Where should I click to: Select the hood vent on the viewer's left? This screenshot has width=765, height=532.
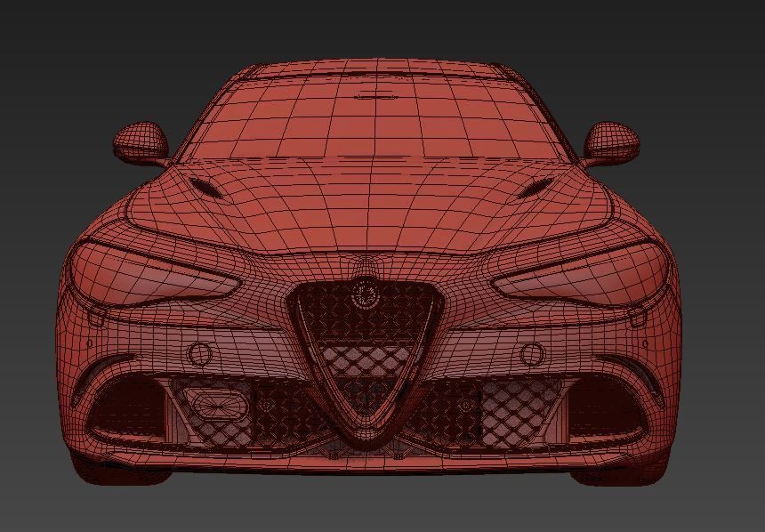click(205, 187)
